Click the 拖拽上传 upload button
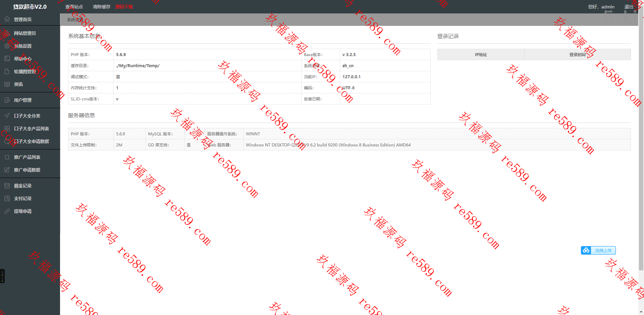This screenshot has height=315, width=644. (x=603, y=251)
